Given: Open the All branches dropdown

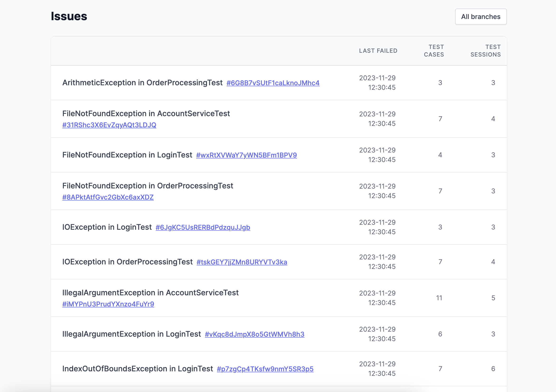Looking at the screenshot, I should 481,17.
